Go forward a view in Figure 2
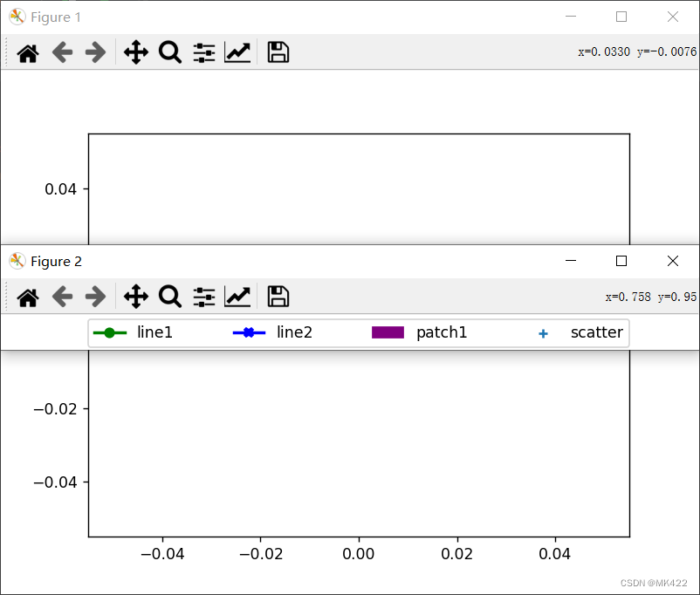The image size is (700, 595). (x=95, y=297)
